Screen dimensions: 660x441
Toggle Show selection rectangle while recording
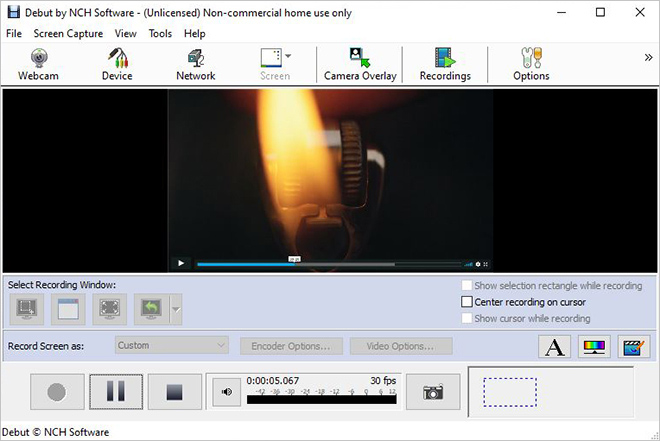click(467, 286)
